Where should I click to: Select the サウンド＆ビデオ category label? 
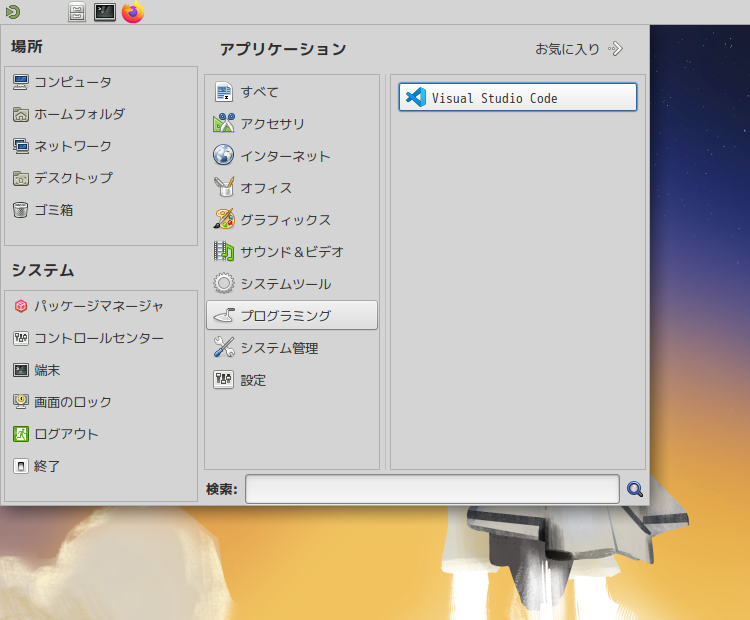click(292, 252)
